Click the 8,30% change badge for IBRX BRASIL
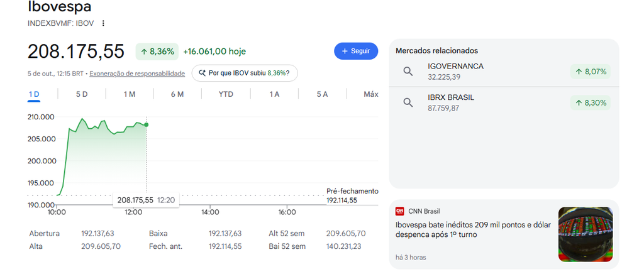 tap(590, 103)
